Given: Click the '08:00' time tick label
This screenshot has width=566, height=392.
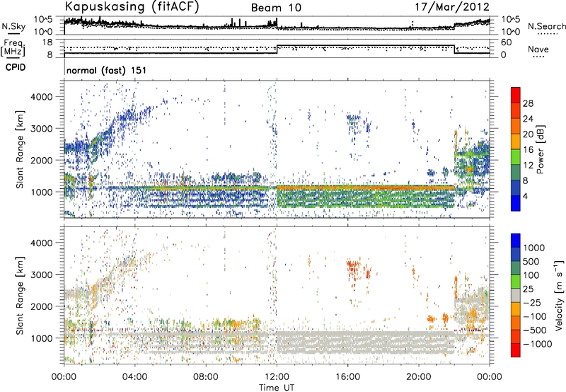Looking at the screenshot, I should pos(206,377).
